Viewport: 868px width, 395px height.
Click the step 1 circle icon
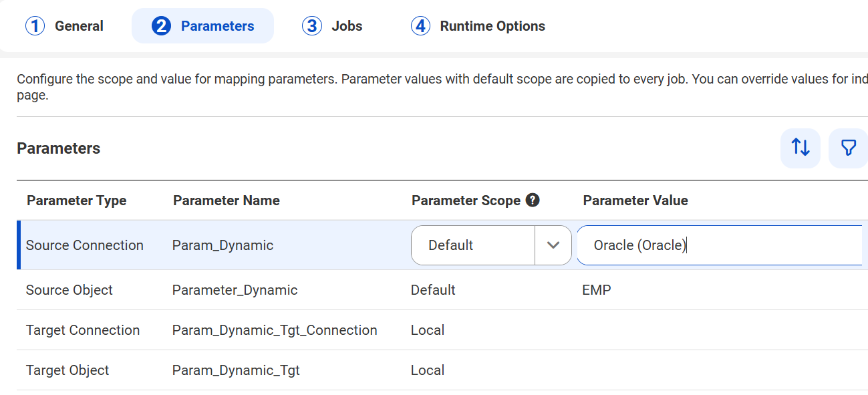click(x=35, y=26)
